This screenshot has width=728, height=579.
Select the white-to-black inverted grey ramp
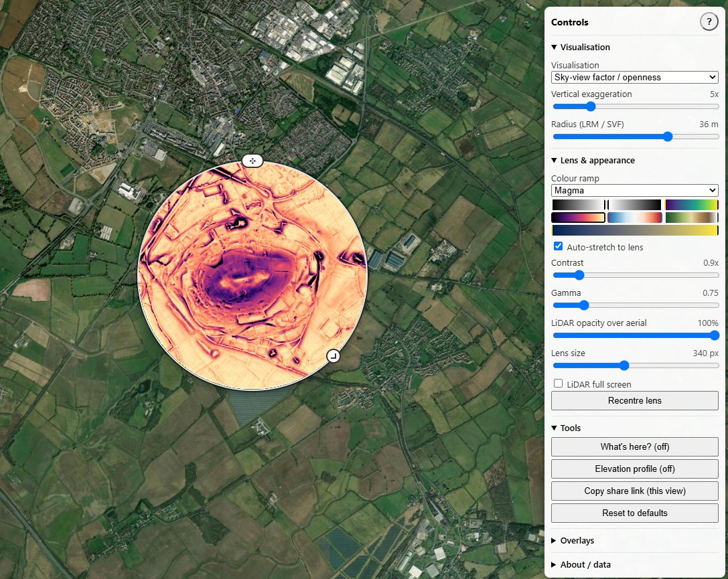(x=635, y=205)
